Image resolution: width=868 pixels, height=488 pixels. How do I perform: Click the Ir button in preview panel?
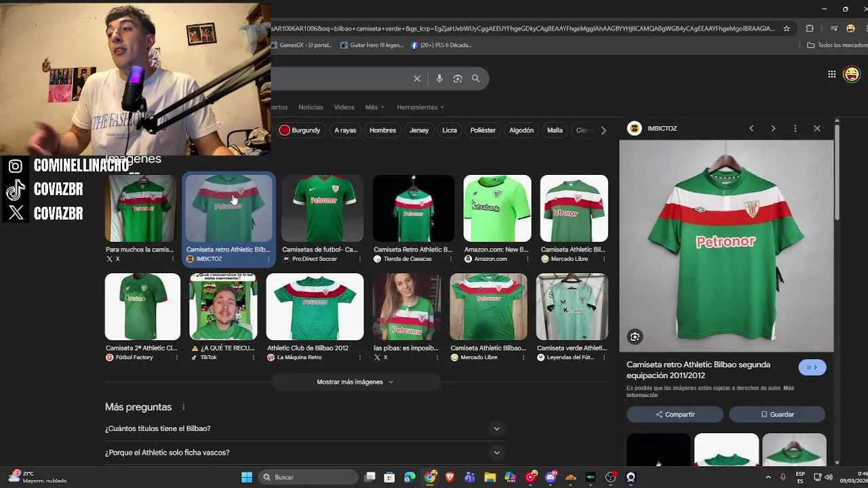click(812, 367)
